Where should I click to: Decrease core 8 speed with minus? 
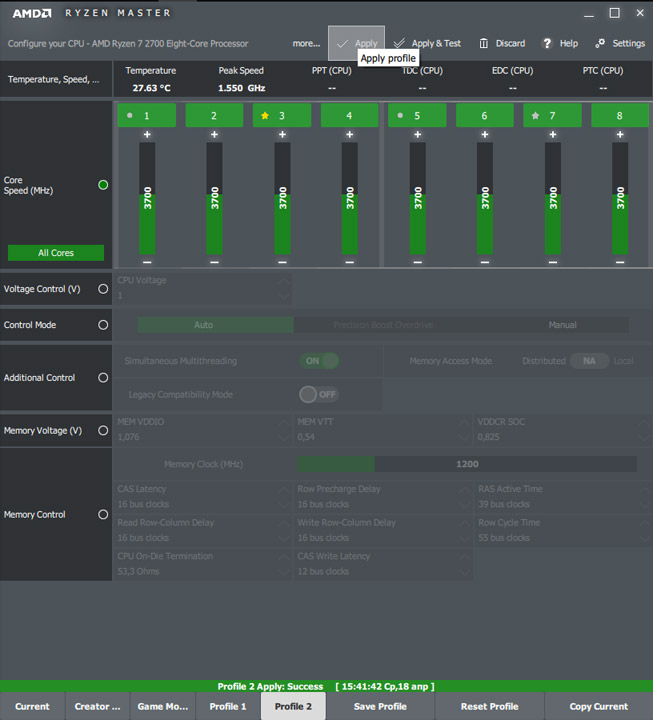[x=620, y=262]
